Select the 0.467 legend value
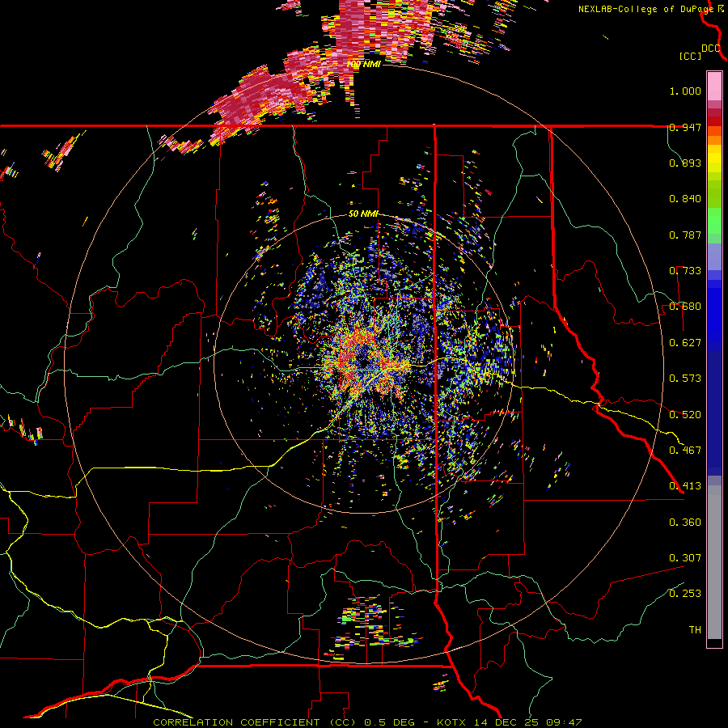The image size is (728, 728). click(685, 451)
